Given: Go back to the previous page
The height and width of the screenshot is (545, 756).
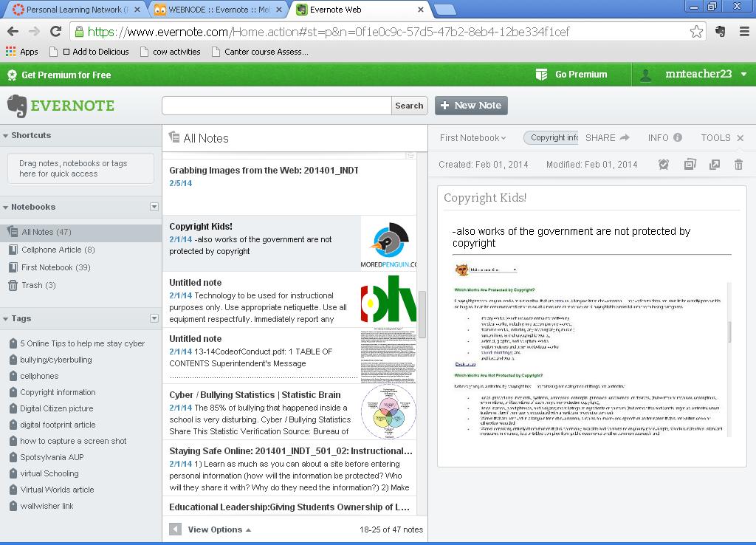Looking at the screenshot, I should coord(13,32).
